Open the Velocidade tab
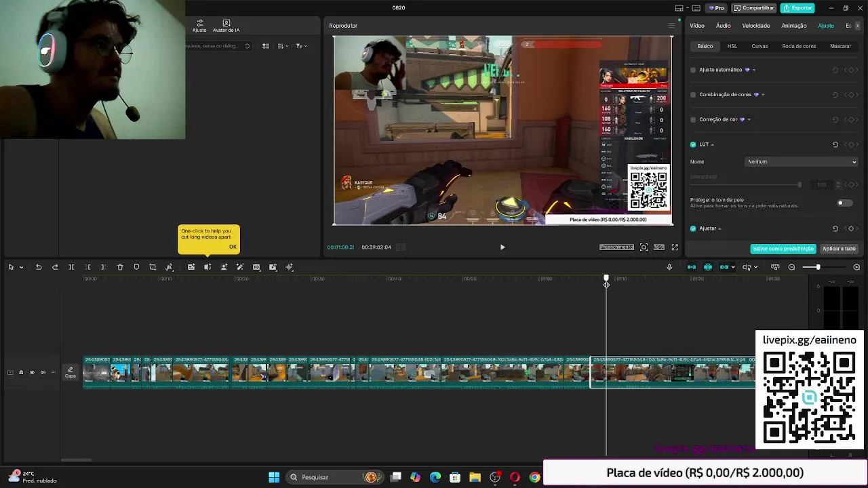Viewport: 868px width, 488px height. coord(756,26)
